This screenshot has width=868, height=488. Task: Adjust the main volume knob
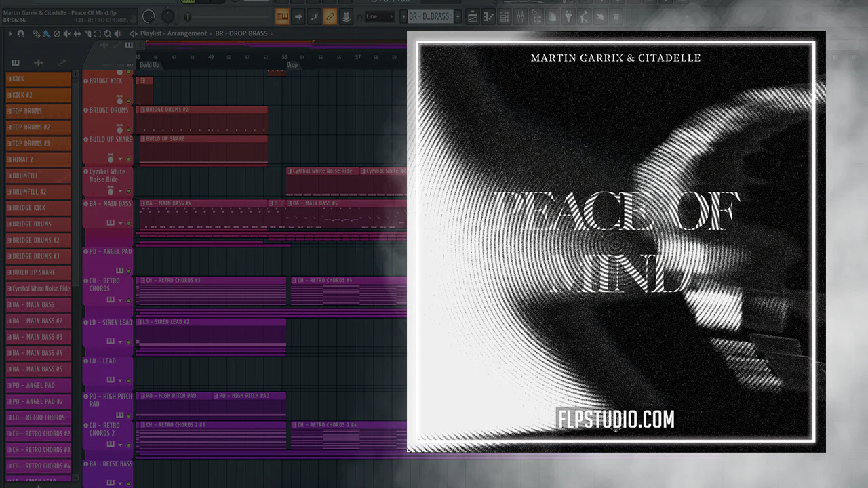point(149,16)
